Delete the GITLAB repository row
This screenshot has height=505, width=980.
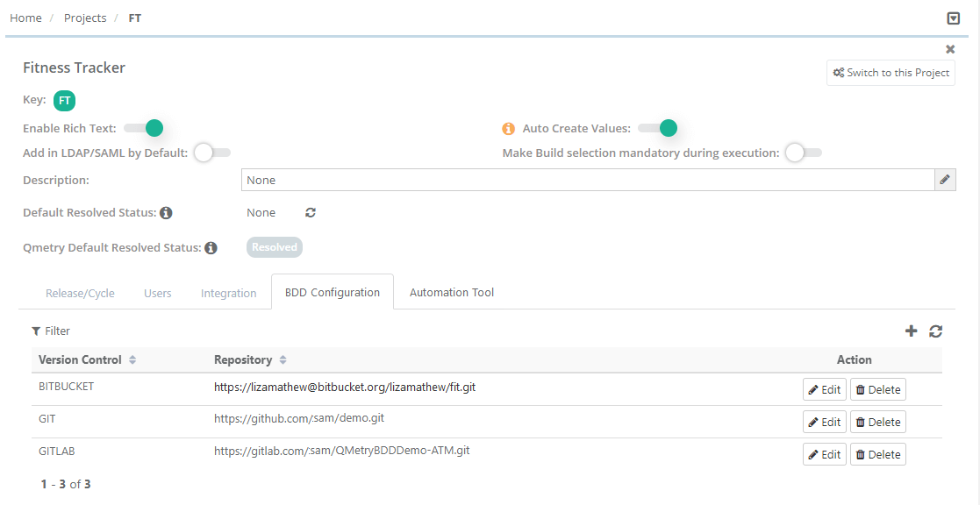click(877, 454)
